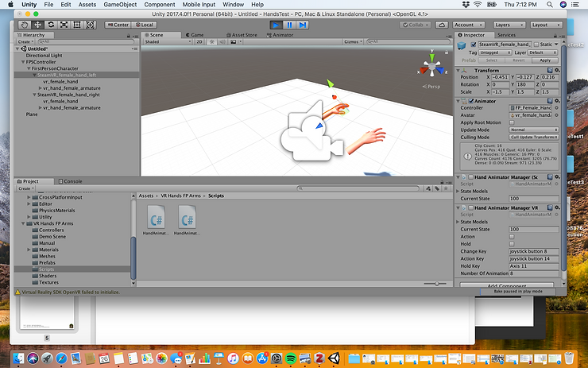This screenshot has width=588, height=368.
Task: Open the Mobile Input menu
Action: [199, 5]
